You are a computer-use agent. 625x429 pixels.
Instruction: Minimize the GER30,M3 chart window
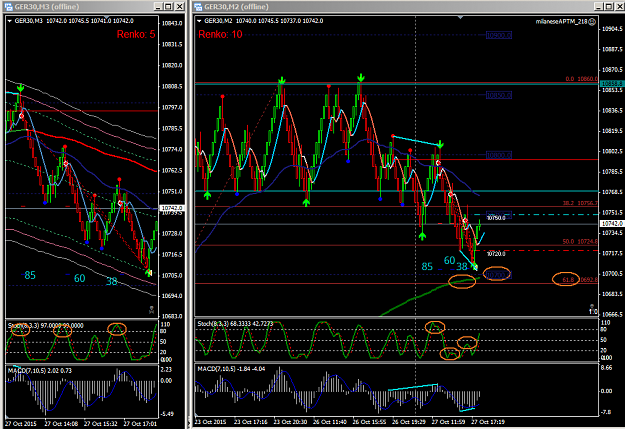pyautogui.click(x=158, y=6)
